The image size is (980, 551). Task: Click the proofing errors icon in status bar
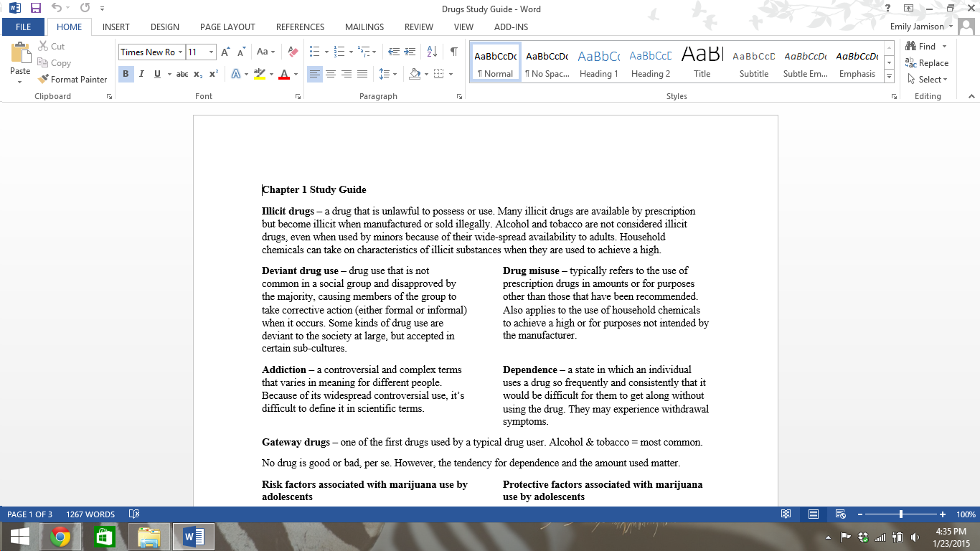133,514
